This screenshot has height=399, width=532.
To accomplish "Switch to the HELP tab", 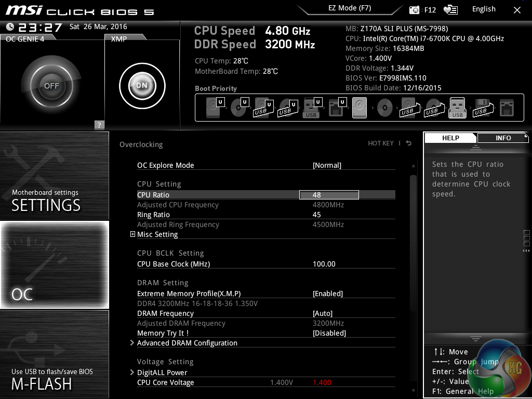I will 450,138.
